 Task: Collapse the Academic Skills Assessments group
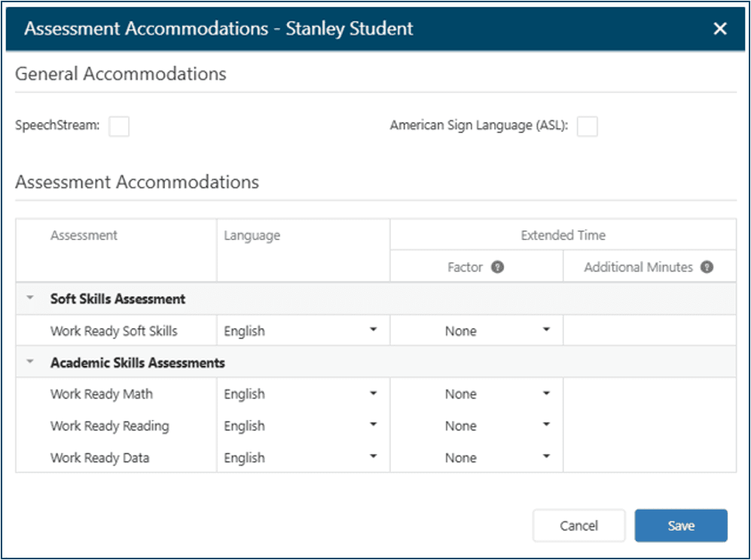point(30,361)
